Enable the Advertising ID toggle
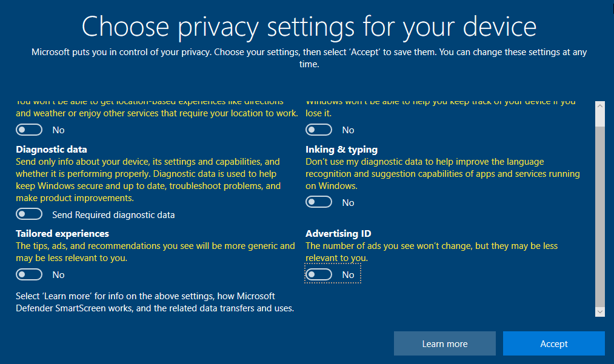The image size is (614, 364). click(x=319, y=274)
